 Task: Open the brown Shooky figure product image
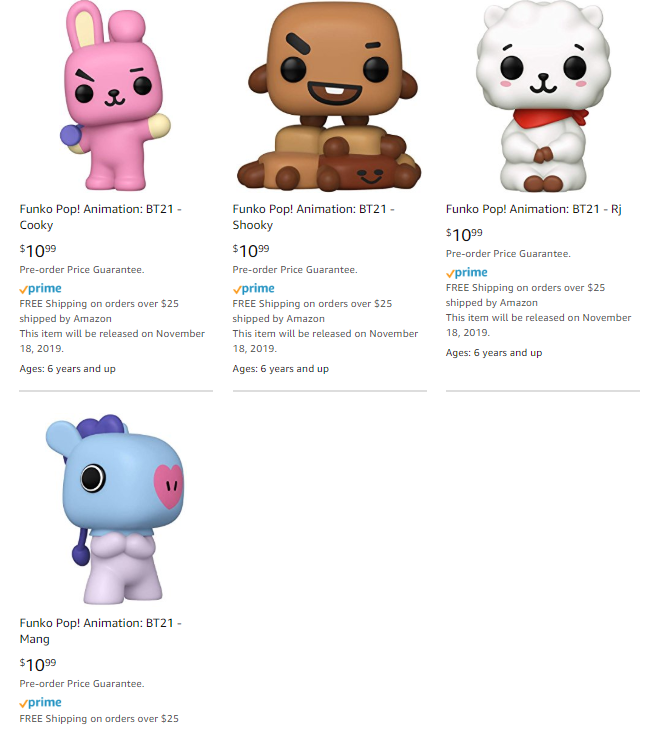coord(329,96)
